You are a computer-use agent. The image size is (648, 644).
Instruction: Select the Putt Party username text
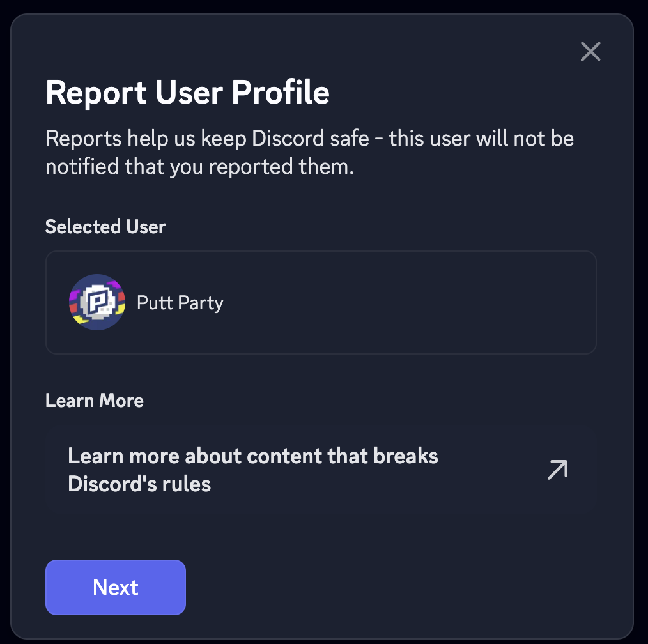pos(180,302)
